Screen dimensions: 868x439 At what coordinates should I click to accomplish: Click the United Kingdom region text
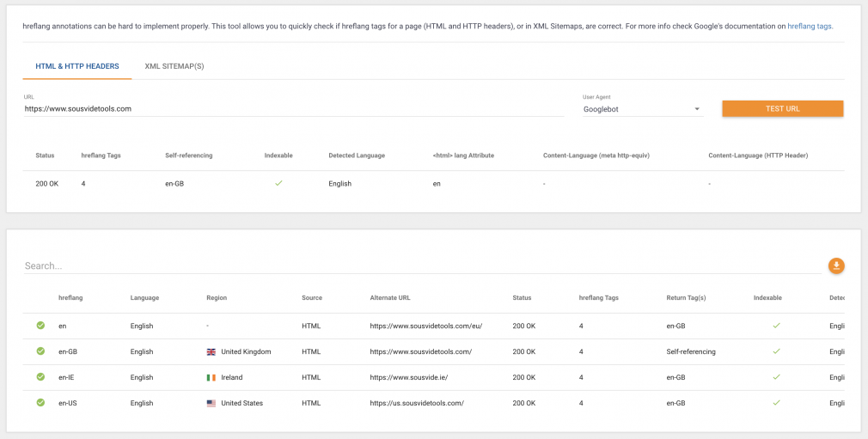click(x=246, y=351)
